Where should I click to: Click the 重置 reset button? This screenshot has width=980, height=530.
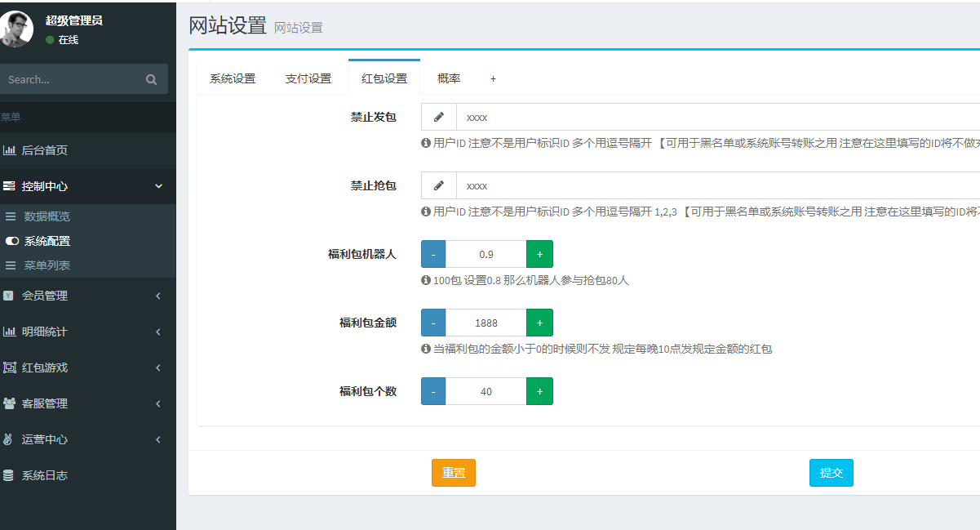453,472
